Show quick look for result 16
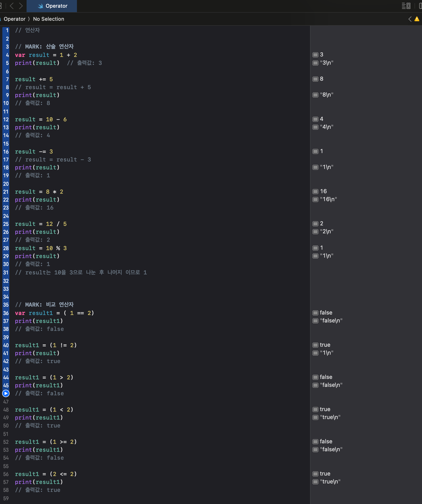The image size is (422, 504). (315, 192)
